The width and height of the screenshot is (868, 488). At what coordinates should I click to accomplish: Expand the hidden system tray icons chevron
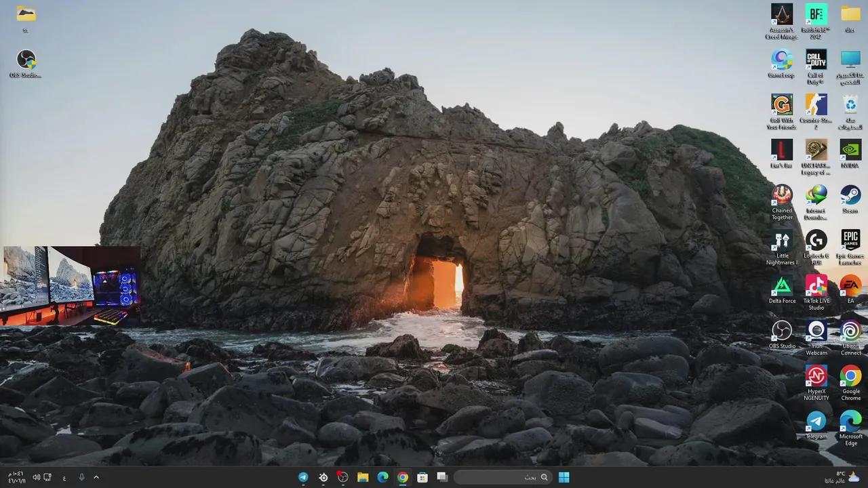click(x=96, y=477)
